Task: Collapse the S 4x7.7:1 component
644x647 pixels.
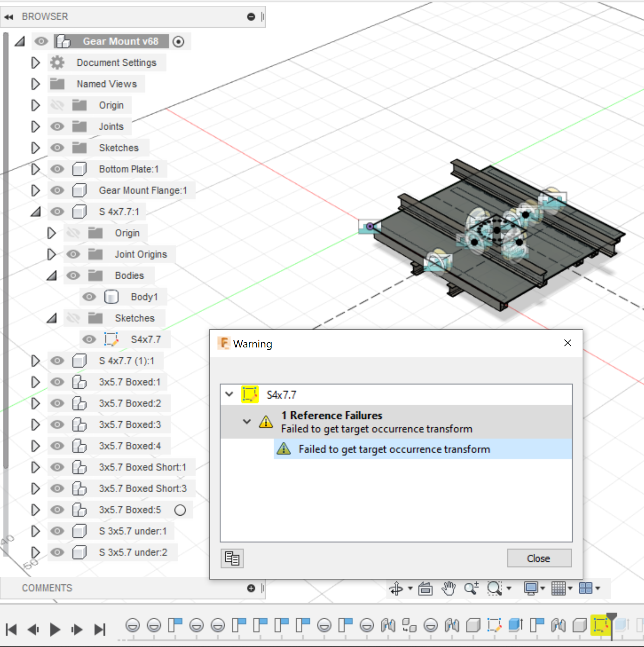Action: 35,212
